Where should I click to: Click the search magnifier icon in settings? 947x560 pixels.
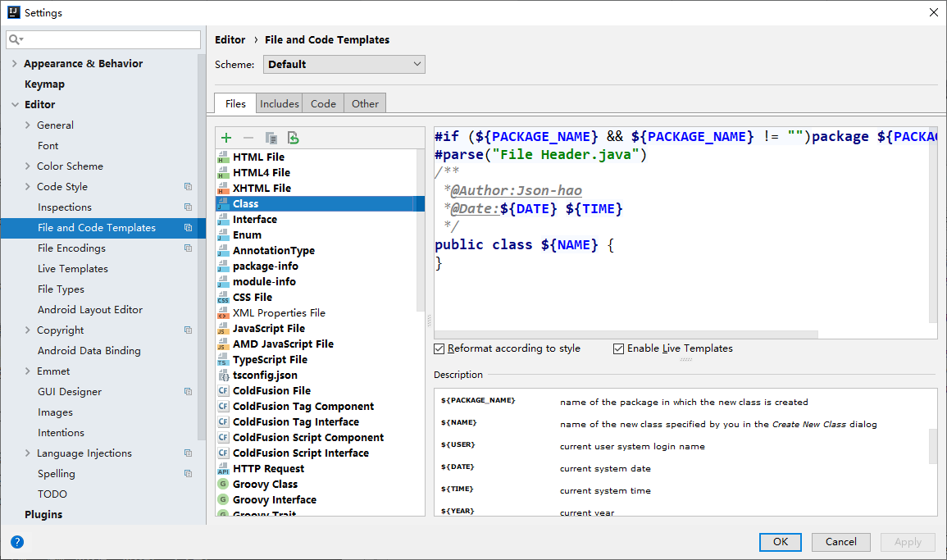pos(15,40)
